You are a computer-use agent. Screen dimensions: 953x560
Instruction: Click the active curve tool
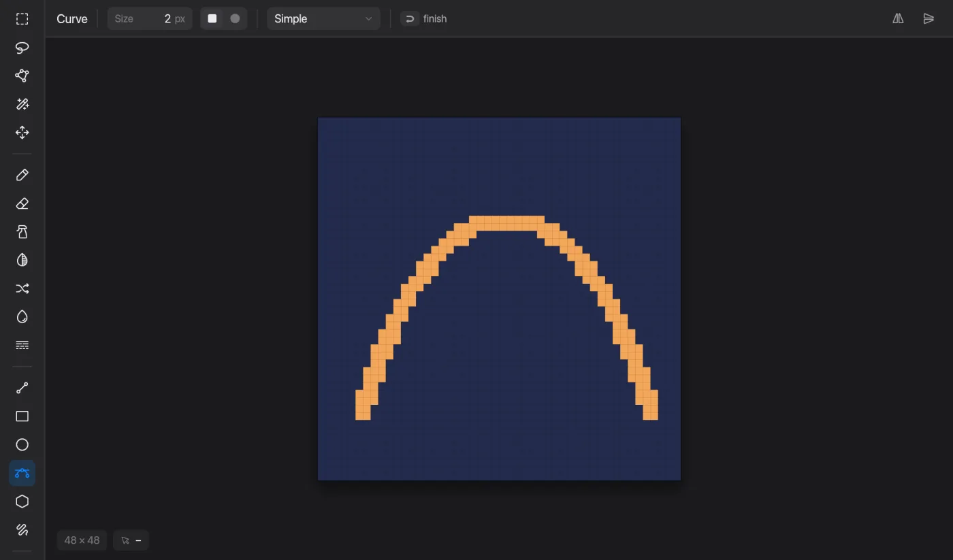point(22,473)
